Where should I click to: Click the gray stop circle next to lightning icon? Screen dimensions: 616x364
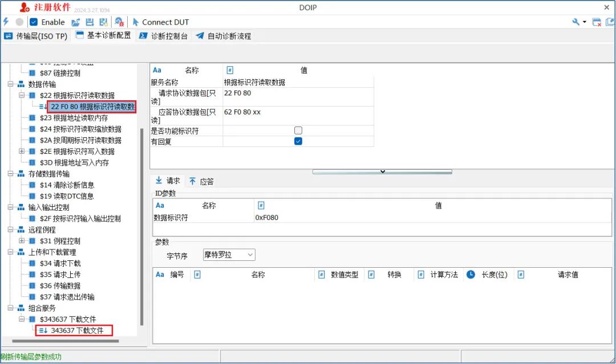coord(19,22)
